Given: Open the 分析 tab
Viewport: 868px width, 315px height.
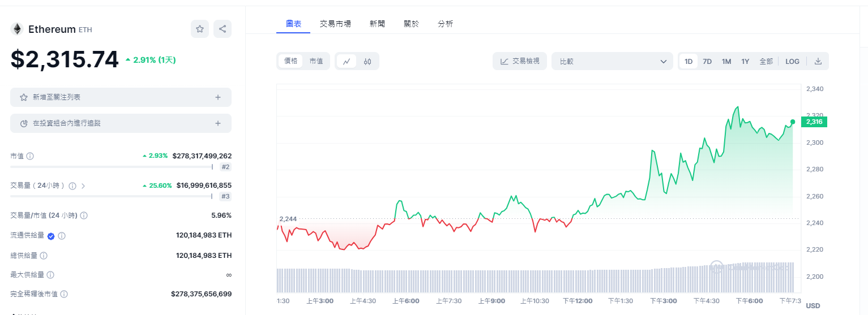Looking at the screenshot, I should coord(446,24).
